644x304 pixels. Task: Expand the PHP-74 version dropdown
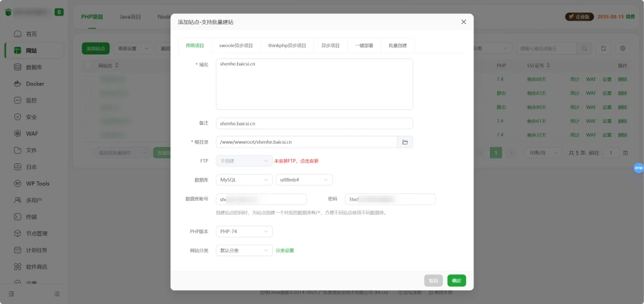click(x=244, y=232)
